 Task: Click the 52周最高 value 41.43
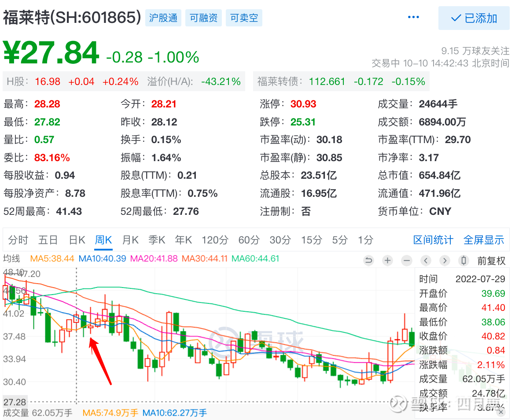click(x=69, y=211)
